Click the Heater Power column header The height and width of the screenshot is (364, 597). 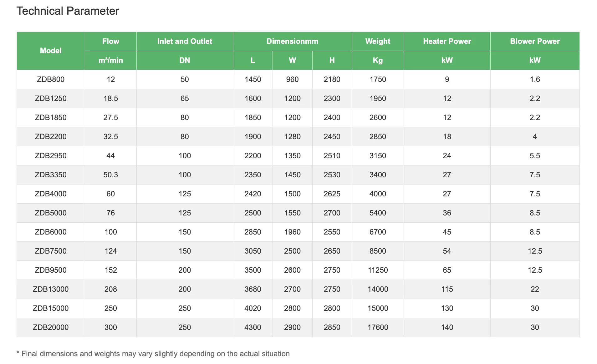point(447,41)
